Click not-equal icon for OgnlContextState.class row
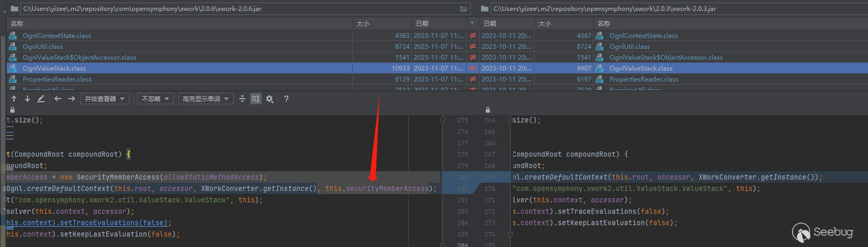Viewport: 868px width, 247px height. point(472,36)
